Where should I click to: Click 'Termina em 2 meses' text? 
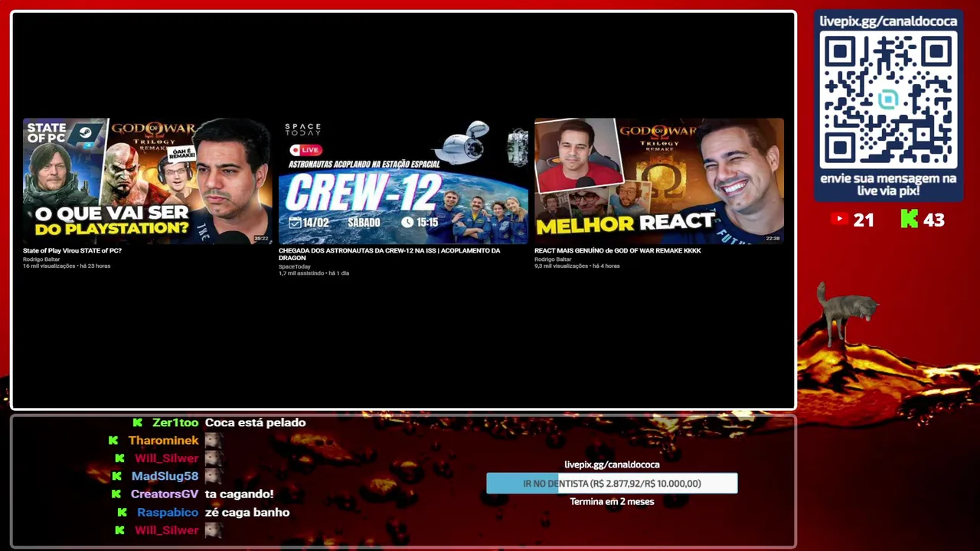point(612,502)
